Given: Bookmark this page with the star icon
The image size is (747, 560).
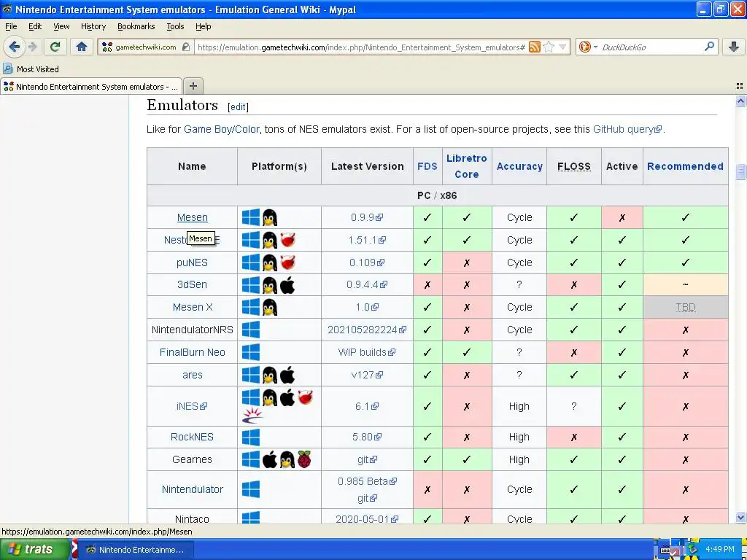Looking at the screenshot, I should [549, 47].
